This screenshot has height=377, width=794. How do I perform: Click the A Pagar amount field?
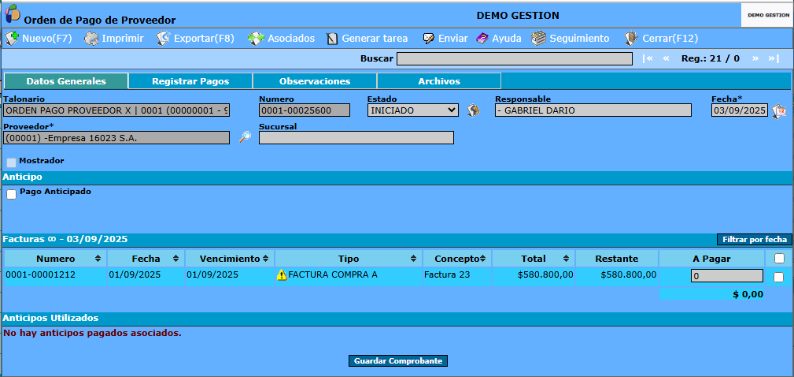[x=727, y=276]
